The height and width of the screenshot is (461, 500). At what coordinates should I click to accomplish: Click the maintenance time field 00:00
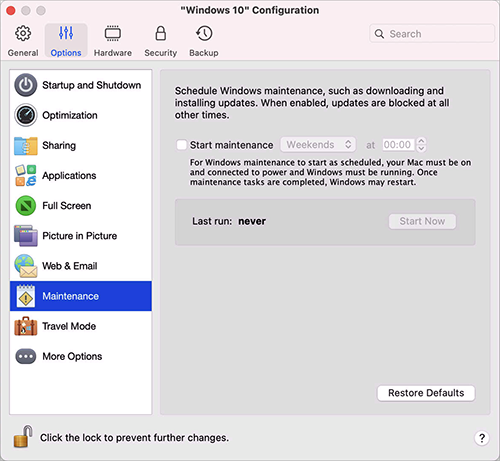pos(398,145)
